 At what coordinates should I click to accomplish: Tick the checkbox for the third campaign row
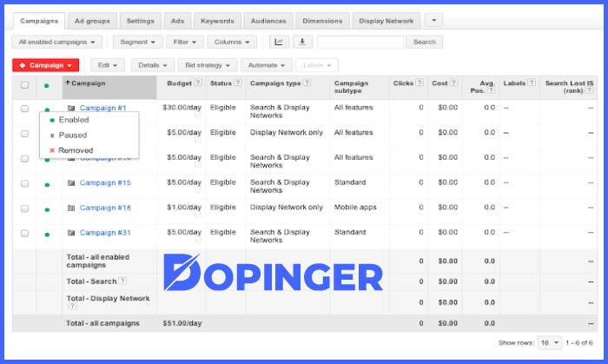24,159
